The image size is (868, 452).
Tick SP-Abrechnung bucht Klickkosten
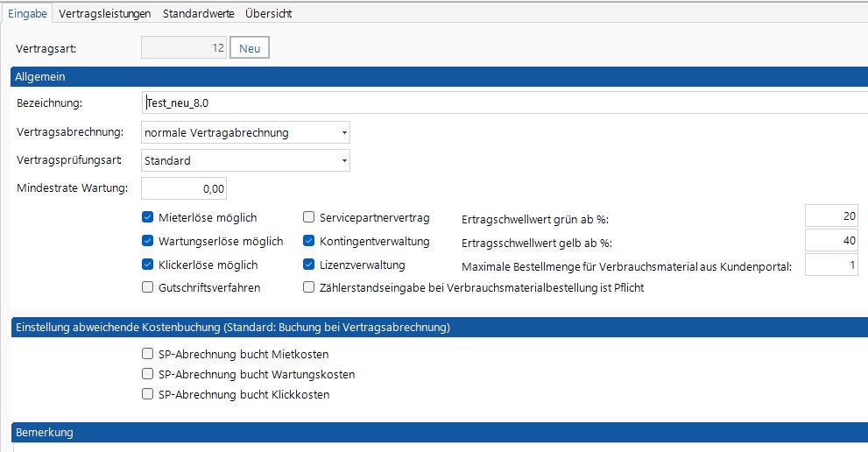(x=148, y=394)
